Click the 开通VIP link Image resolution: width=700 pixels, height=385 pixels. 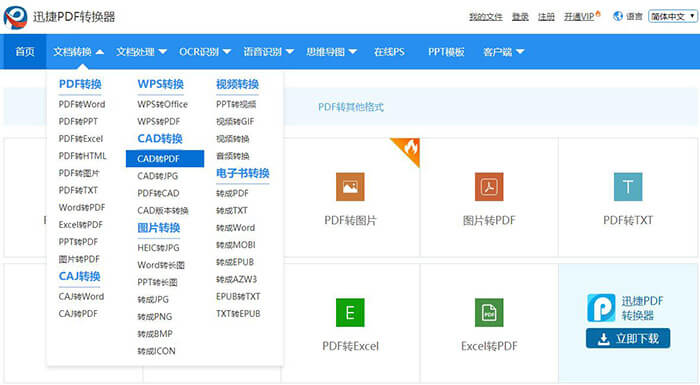pyautogui.click(x=579, y=17)
